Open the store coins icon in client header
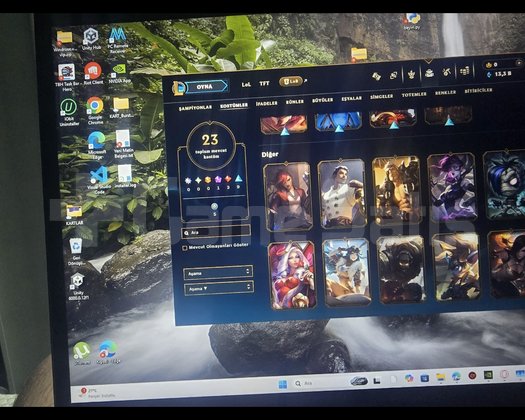This screenshot has height=420, width=525. tap(465, 71)
